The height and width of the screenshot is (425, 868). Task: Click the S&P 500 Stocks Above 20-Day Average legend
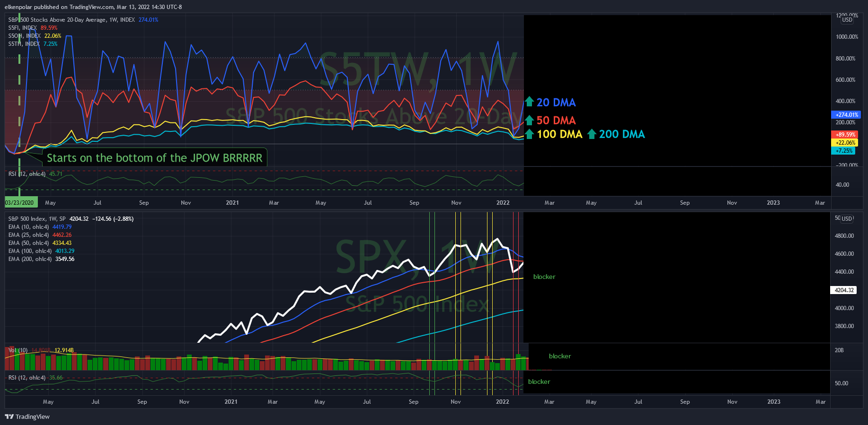coord(83,20)
